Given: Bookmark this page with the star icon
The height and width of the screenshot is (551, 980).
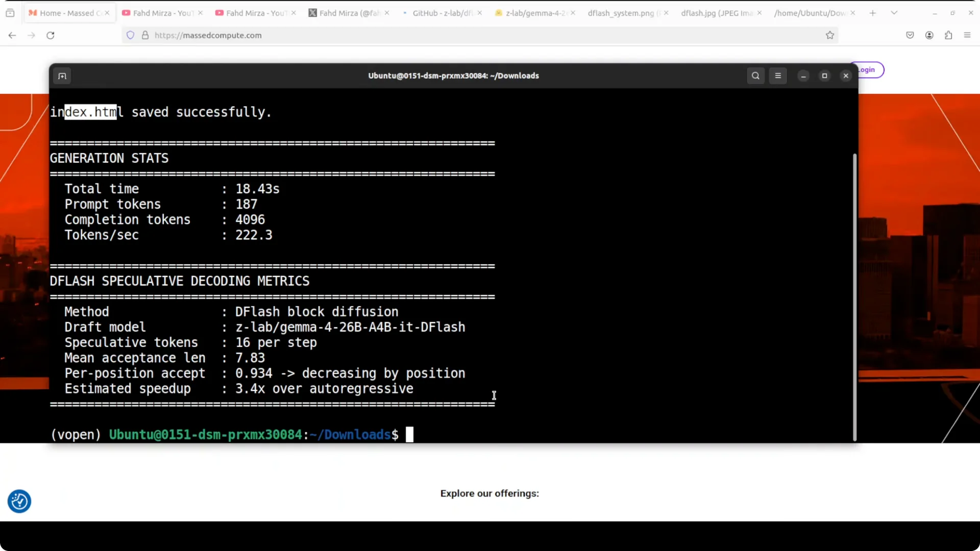Looking at the screenshot, I should tap(830, 35).
